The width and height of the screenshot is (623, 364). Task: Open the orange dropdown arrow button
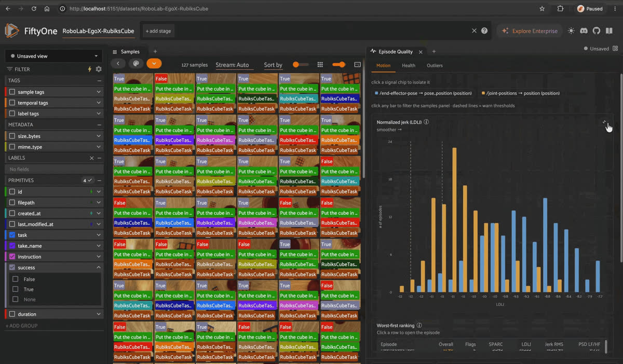point(154,64)
